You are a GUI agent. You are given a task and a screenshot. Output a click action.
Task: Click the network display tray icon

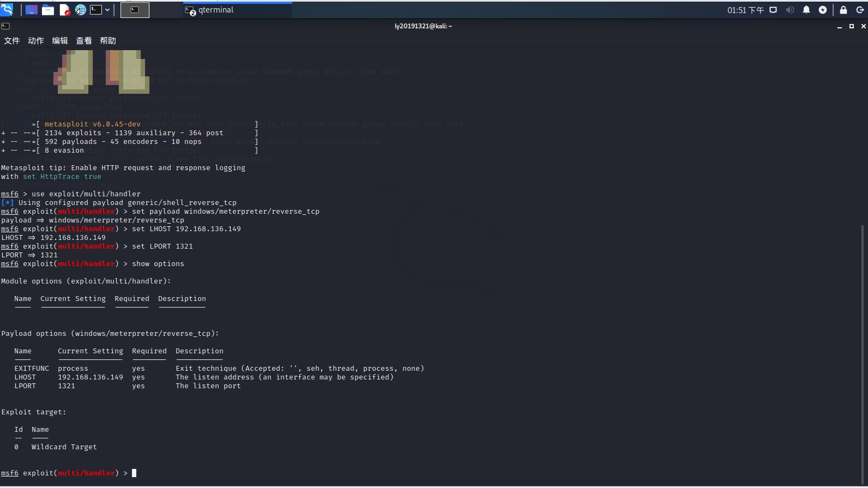point(773,10)
